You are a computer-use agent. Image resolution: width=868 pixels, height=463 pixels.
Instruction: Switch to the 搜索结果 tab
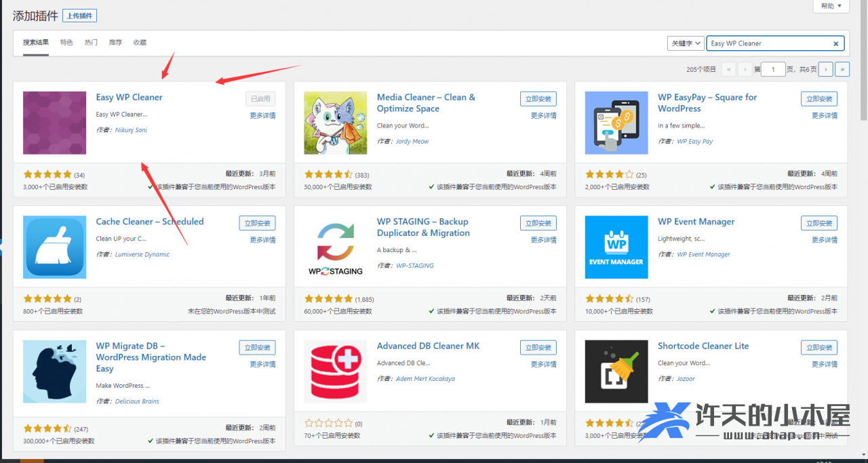click(36, 43)
